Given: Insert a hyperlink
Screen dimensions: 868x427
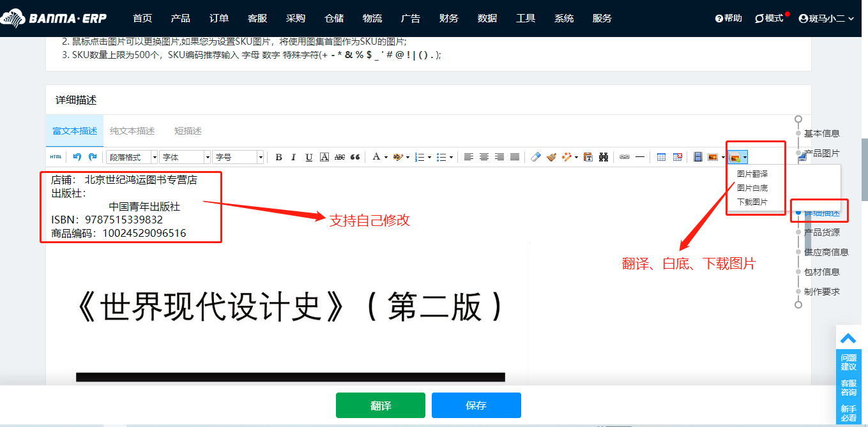Looking at the screenshot, I should (624, 157).
